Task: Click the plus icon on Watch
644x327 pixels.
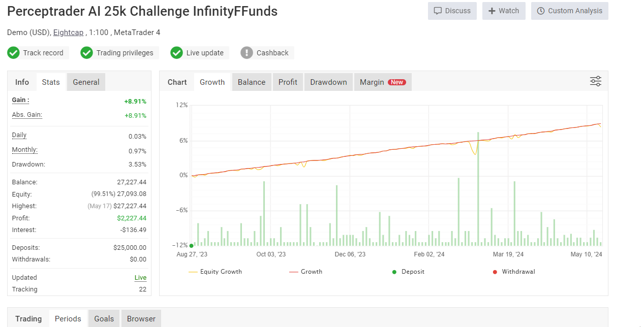Action: pyautogui.click(x=492, y=11)
